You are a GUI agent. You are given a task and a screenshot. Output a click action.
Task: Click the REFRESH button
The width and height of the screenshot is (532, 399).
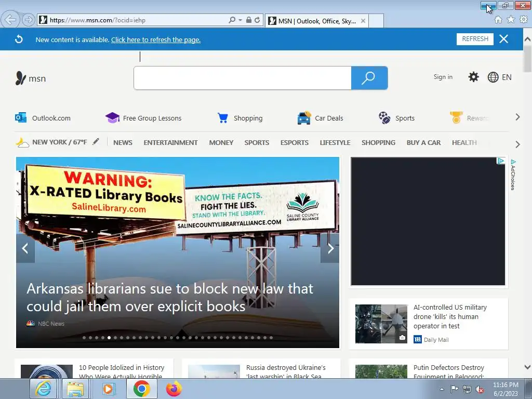[x=475, y=39]
